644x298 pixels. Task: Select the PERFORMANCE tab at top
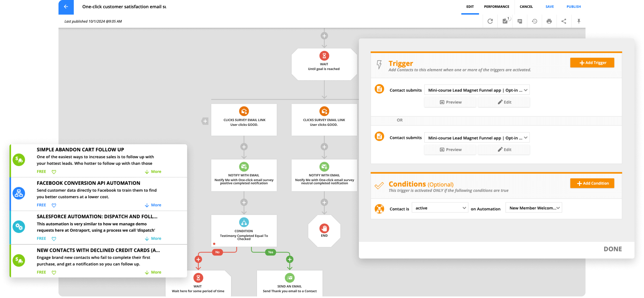point(496,7)
